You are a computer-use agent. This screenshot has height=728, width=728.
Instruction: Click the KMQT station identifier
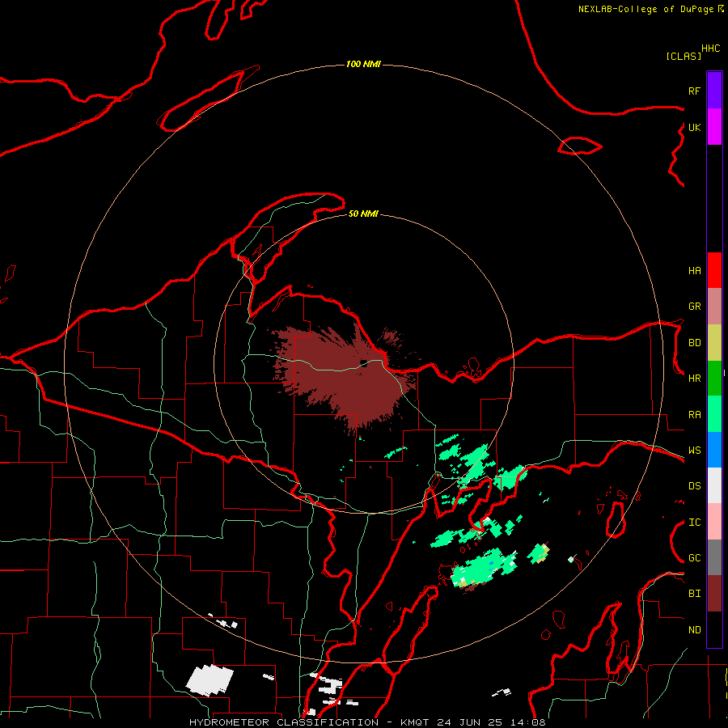[x=416, y=722]
